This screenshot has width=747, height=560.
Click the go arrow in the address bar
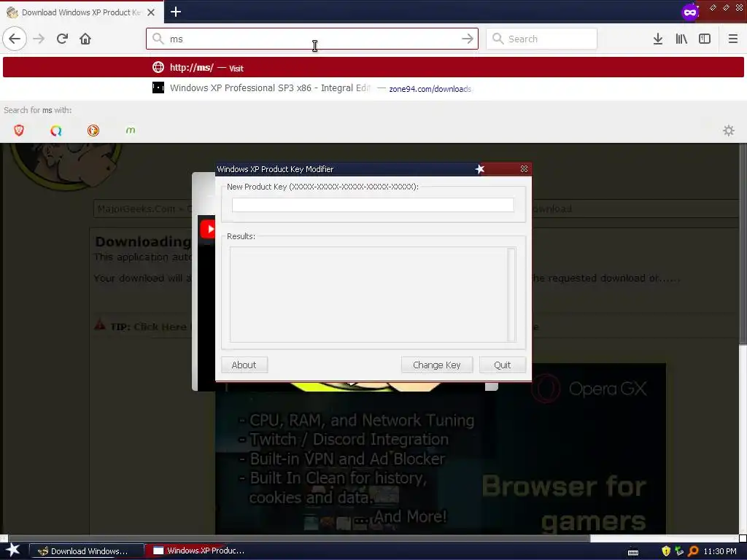pos(468,39)
